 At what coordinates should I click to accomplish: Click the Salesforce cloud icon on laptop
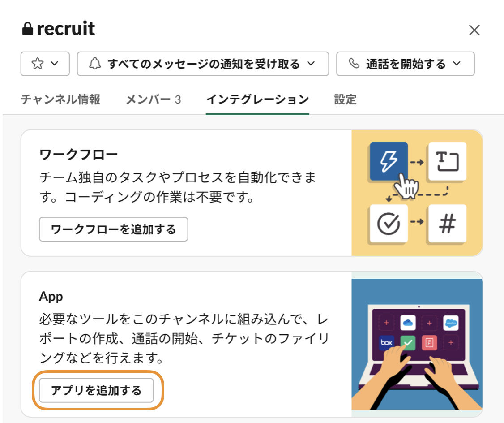pos(451,323)
